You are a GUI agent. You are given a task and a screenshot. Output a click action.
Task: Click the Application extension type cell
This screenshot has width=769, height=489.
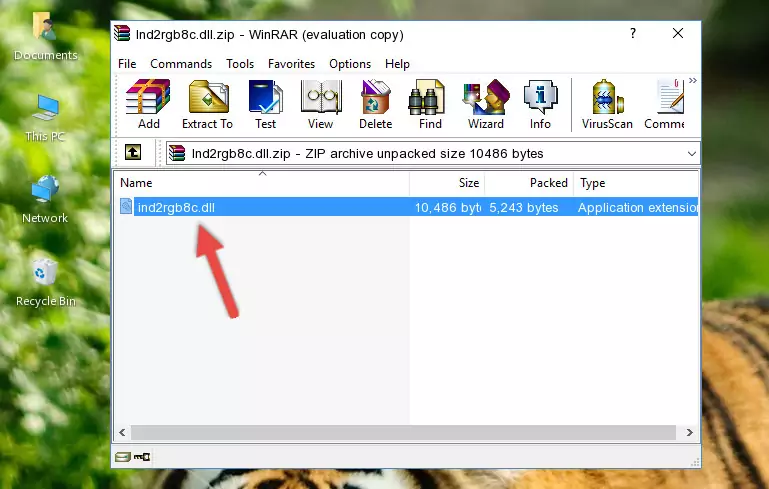pos(638,207)
